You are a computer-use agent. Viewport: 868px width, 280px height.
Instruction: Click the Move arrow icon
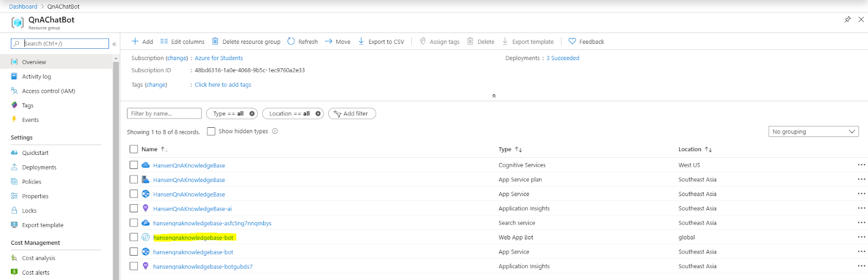click(329, 41)
